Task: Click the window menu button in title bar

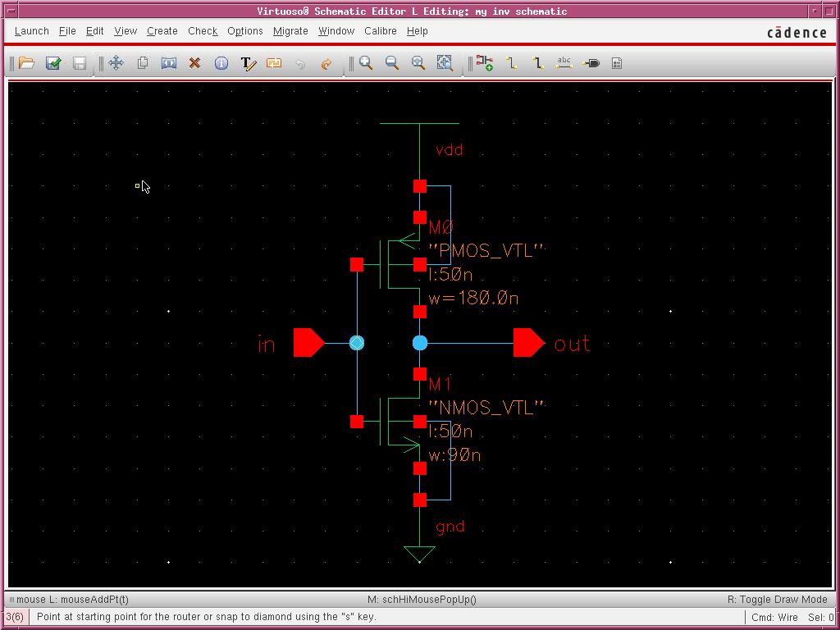Action: point(9,11)
